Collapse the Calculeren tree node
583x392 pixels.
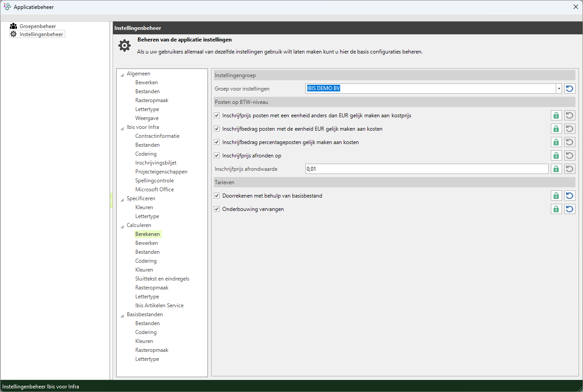pyautogui.click(x=122, y=226)
